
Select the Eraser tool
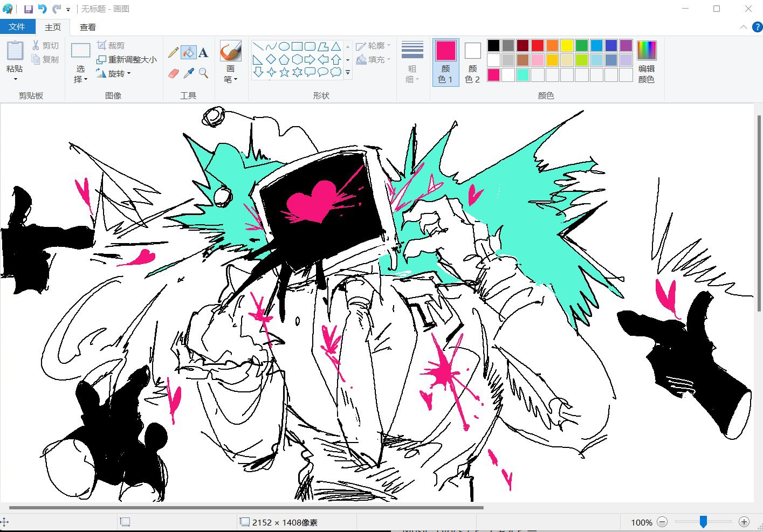(173, 73)
